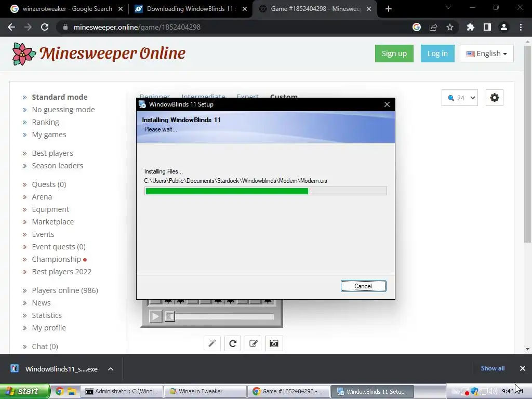Switch to Administrator command prompt taskbar item
The image size is (532, 399).
click(122, 391)
